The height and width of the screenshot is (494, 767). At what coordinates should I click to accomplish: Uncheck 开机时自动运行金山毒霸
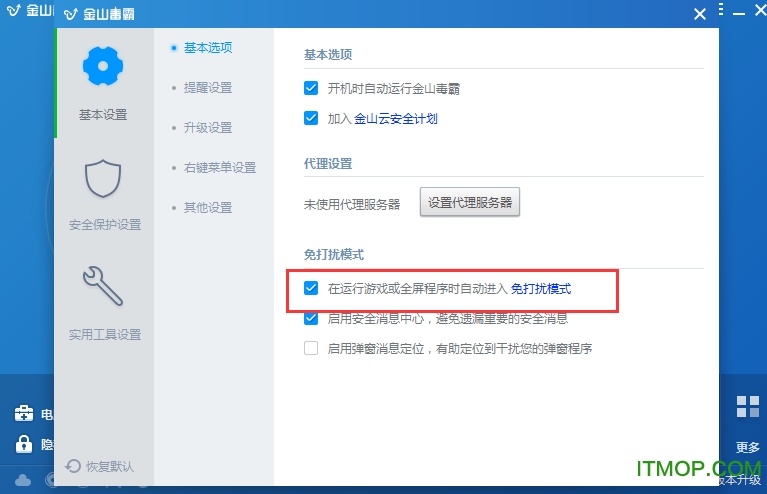[x=311, y=88]
